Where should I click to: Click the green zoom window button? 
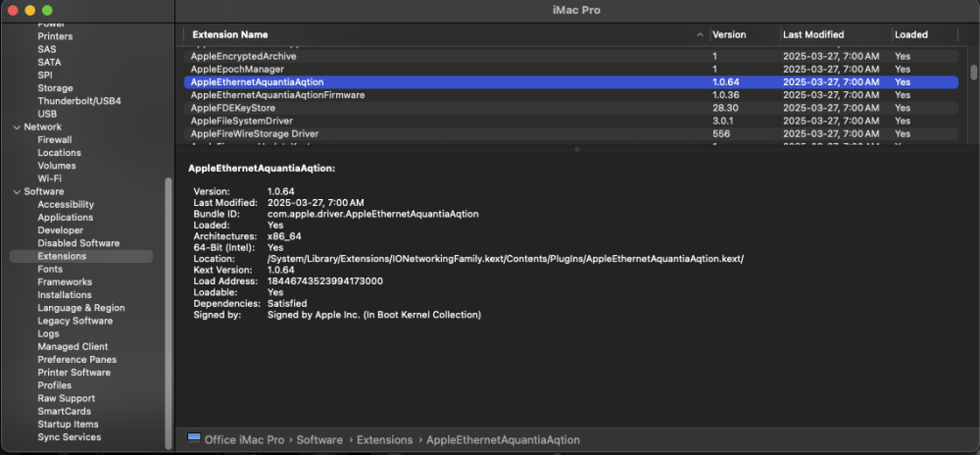tap(47, 11)
